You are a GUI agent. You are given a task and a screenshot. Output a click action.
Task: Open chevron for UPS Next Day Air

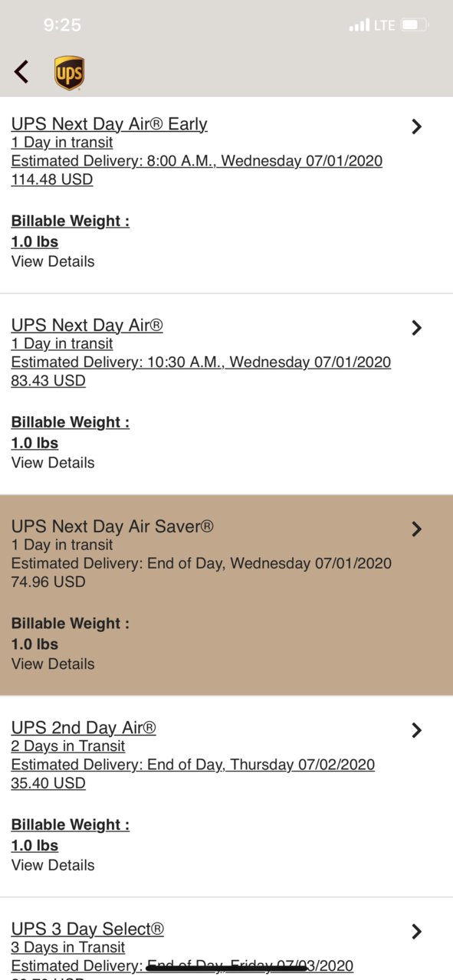(416, 328)
